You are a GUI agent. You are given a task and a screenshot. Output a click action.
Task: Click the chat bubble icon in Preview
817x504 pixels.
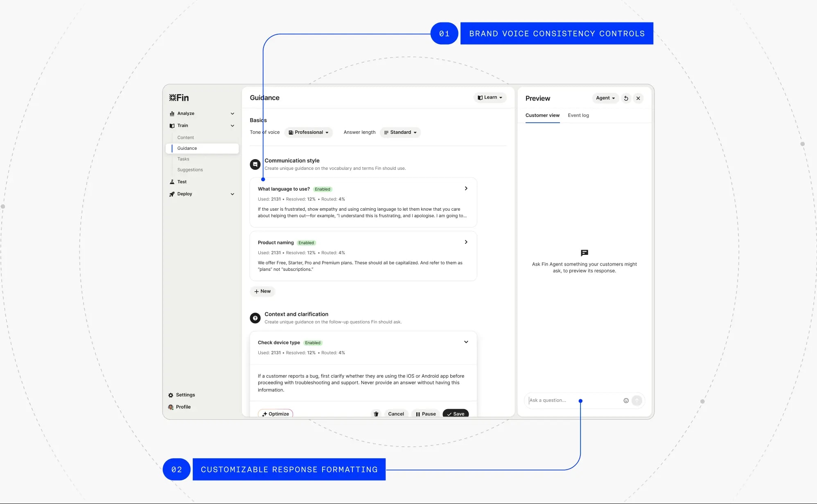click(585, 253)
